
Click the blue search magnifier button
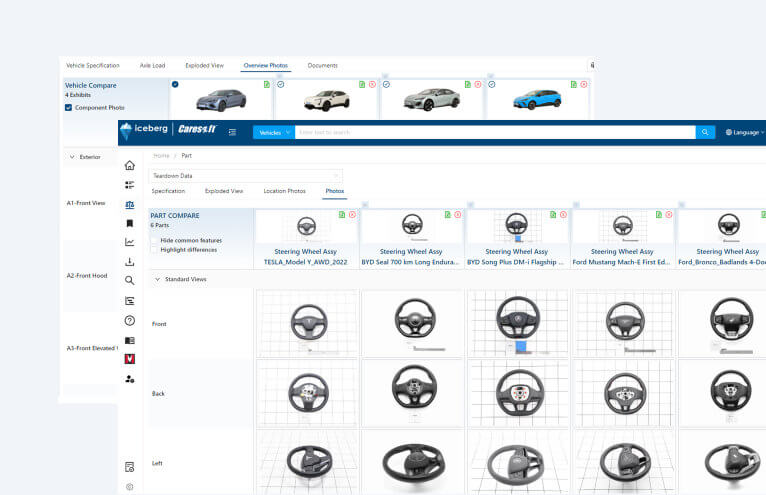pyautogui.click(x=705, y=132)
